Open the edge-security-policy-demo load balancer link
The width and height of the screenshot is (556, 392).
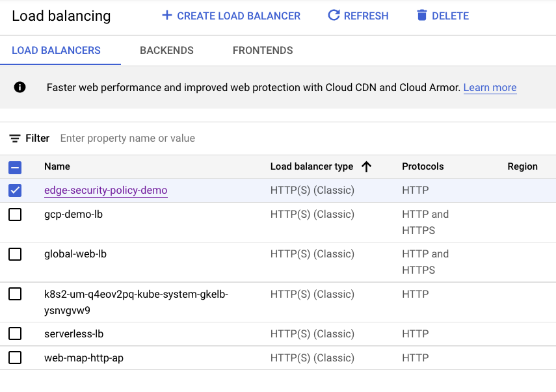[105, 190]
